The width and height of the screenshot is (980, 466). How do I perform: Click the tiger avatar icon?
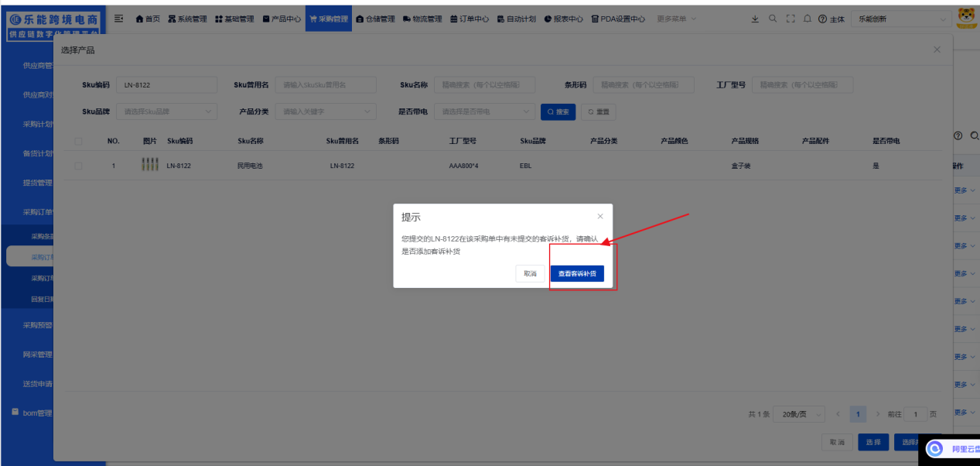tap(966, 17)
